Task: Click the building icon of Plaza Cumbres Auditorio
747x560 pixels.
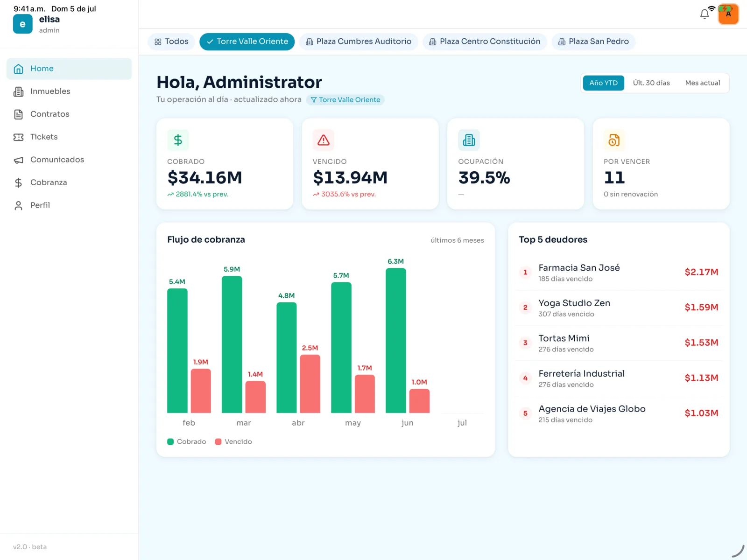Action: click(310, 42)
